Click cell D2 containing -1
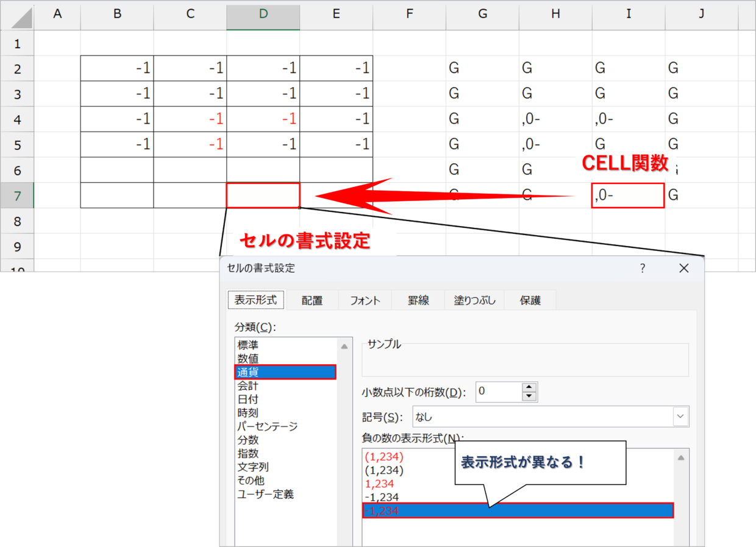756x547 pixels. pos(263,69)
